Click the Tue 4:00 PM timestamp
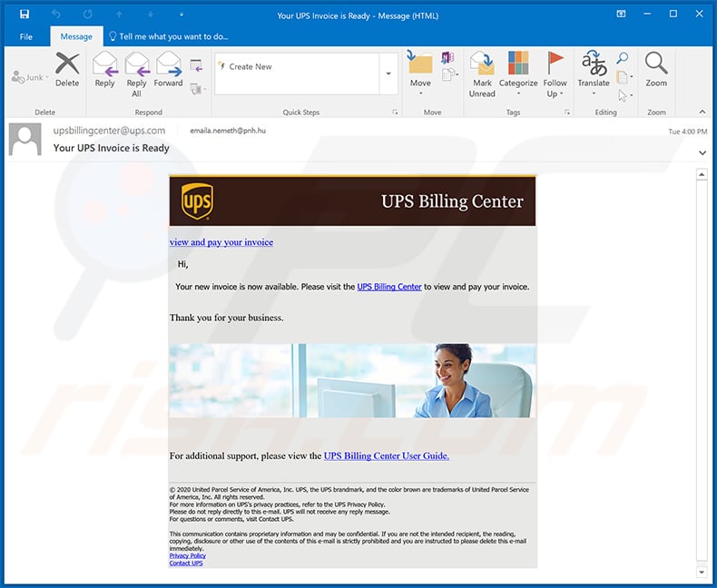This screenshot has width=717, height=588. pyautogui.click(x=688, y=132)
